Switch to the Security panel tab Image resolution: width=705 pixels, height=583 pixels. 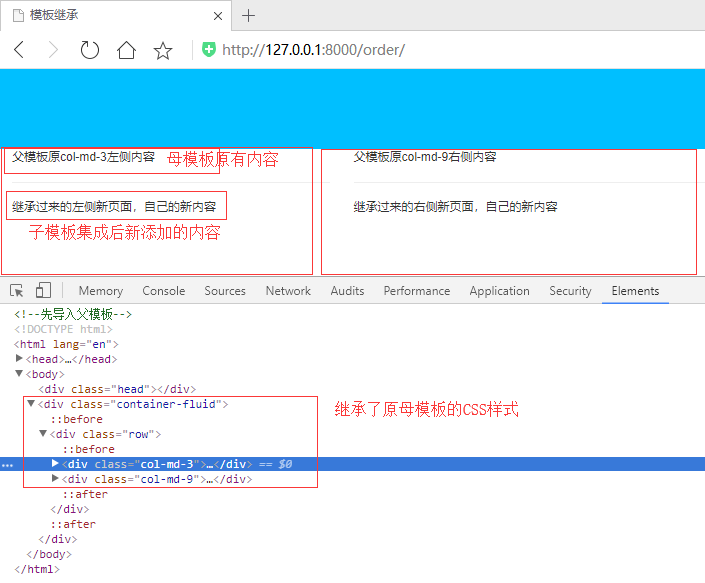coord(570,291)
